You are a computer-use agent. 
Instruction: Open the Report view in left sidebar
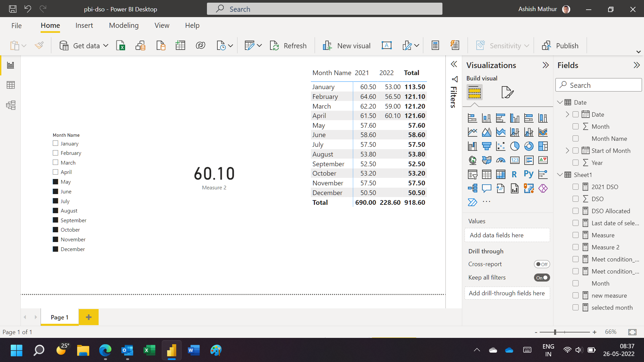coord(11,65)
